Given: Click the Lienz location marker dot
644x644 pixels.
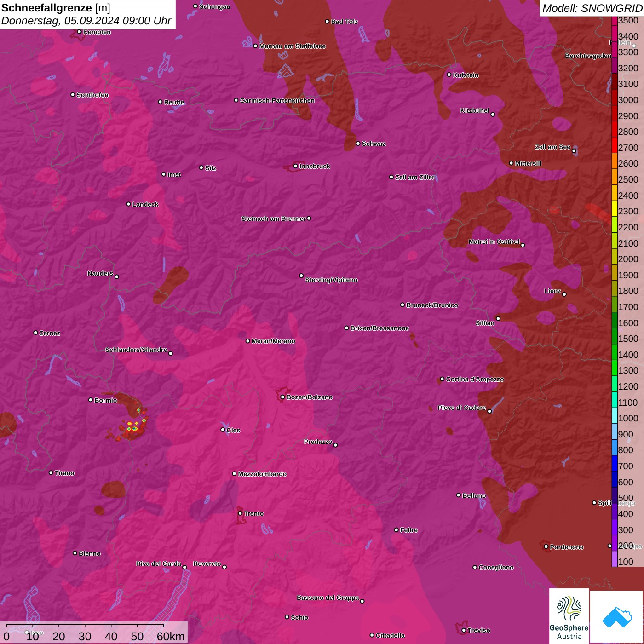Looking at the screenshot, I should (x=564, y=294).
